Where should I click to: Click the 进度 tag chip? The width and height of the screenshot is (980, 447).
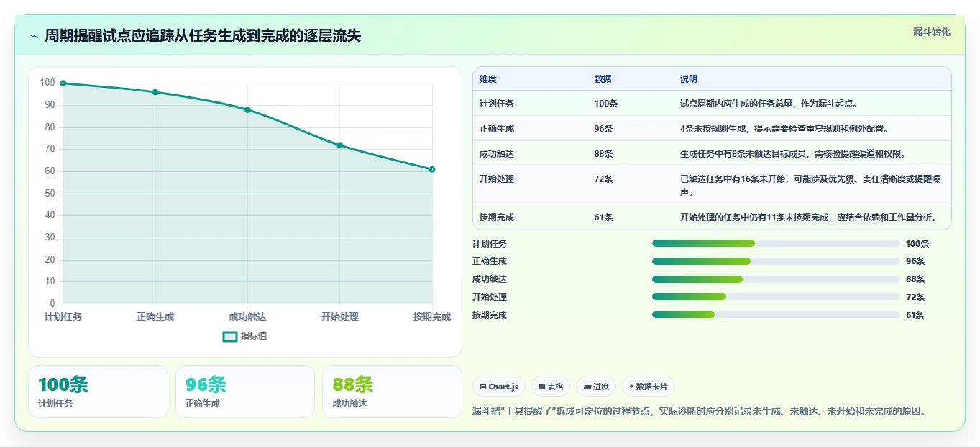[596, 387]
